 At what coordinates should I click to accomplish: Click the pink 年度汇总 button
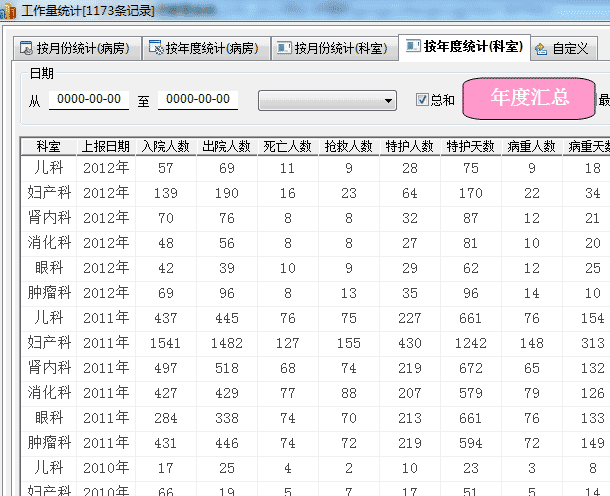(529, 98)
